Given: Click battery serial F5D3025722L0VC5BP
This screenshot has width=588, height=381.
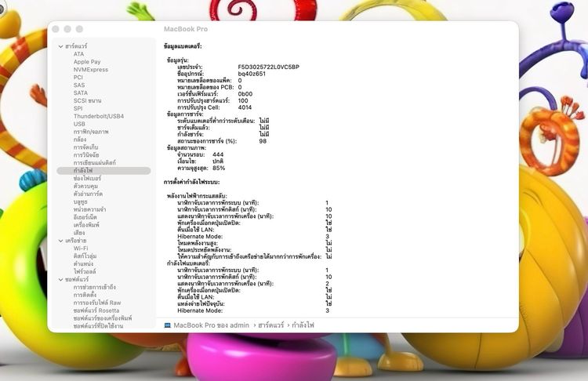Looking at the screenshot, I should tap(268, 67).
